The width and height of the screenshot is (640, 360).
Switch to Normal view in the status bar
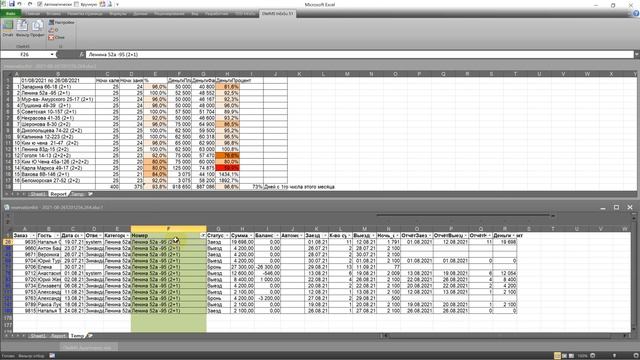[557, 356]
